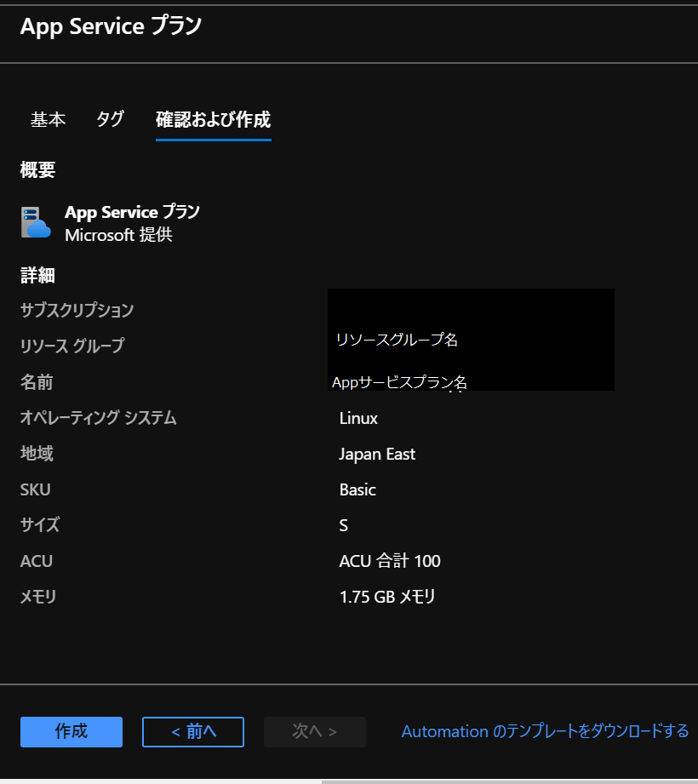
Task: Click the リソース グループ label
Action: (x=72, y=346)
